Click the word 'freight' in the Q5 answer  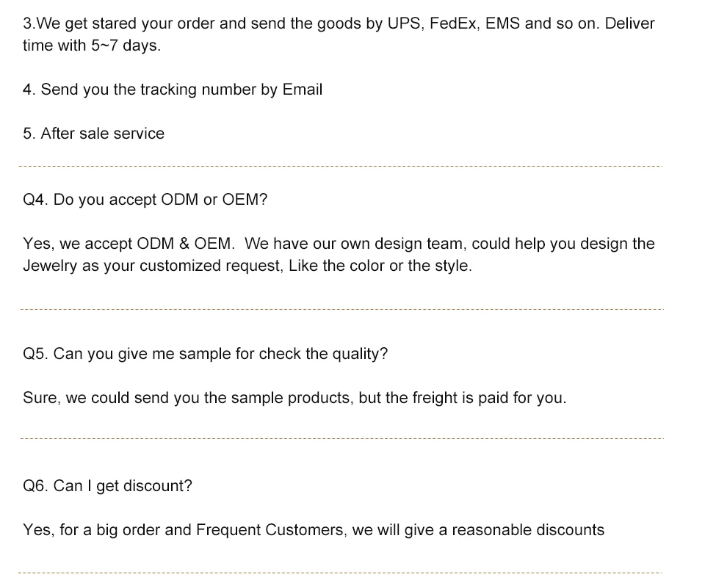pos(436,398)
